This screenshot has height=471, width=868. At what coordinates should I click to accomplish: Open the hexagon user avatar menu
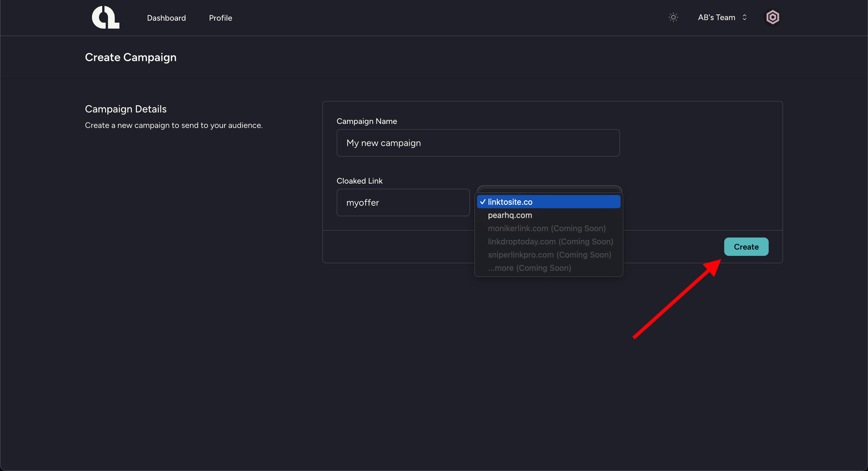click(x=772, y=17)
